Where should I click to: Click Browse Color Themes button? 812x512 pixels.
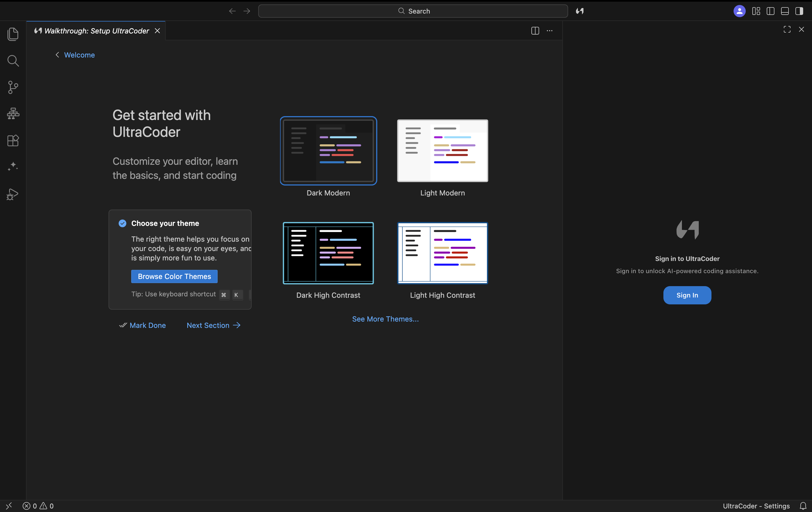(x=174, y=276)
